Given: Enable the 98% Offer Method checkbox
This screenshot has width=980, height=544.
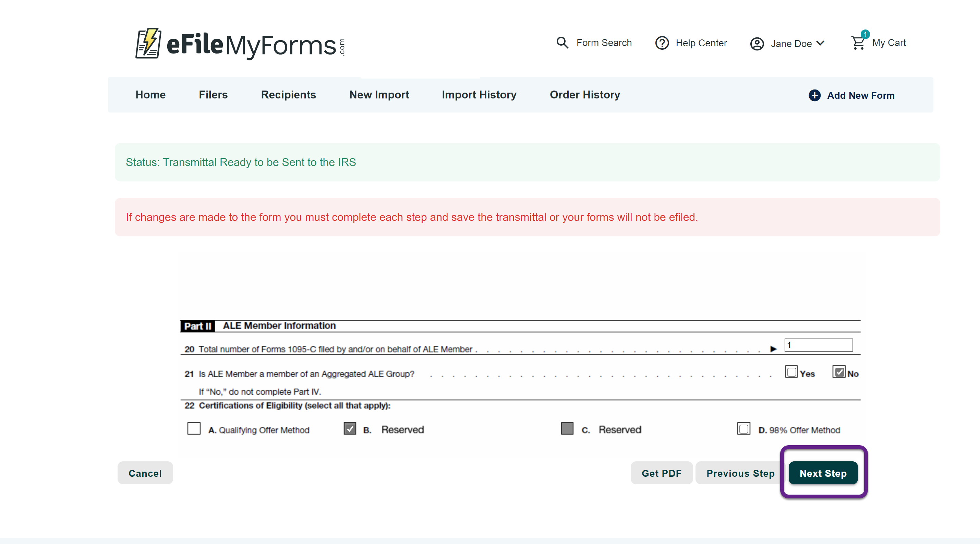Looking at the screenshot, I should coord(743,429).
